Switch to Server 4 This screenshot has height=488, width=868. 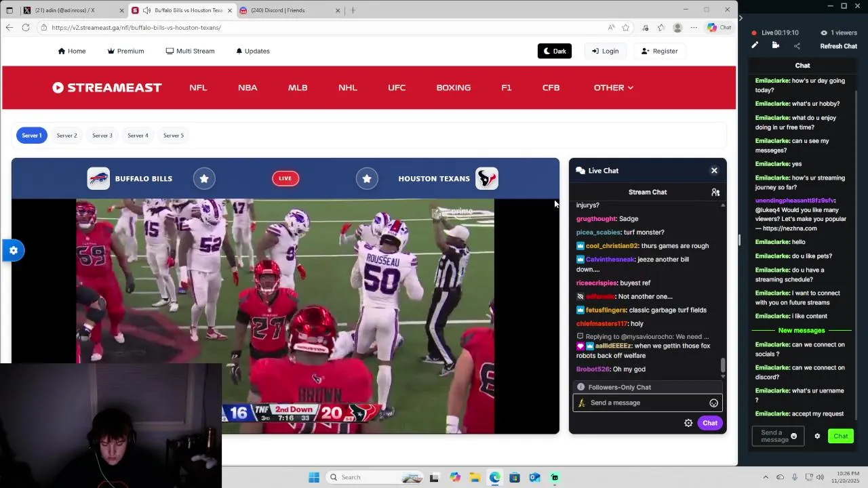tap(138, 136)
